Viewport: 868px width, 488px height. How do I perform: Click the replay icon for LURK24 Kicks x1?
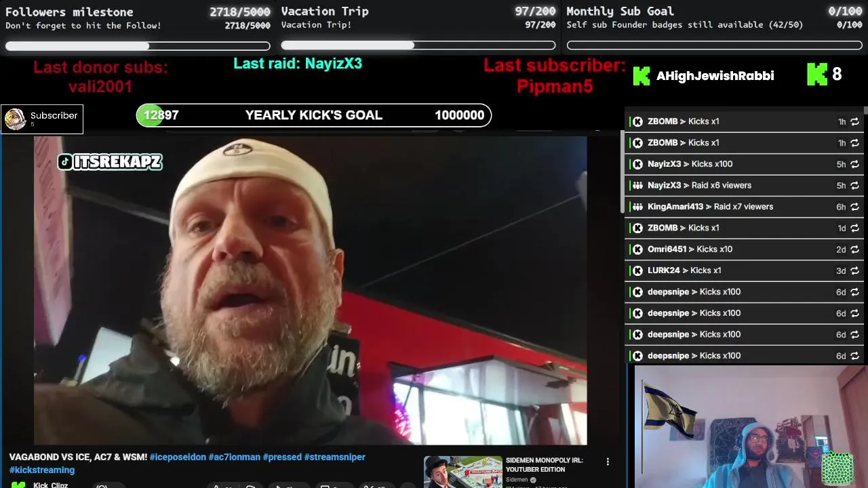coord(854,270)
